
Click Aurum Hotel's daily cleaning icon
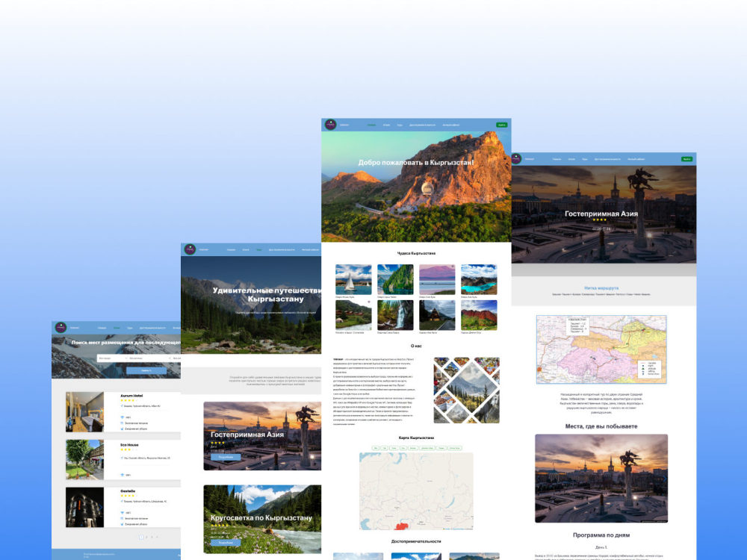click(x=123, y=429)
